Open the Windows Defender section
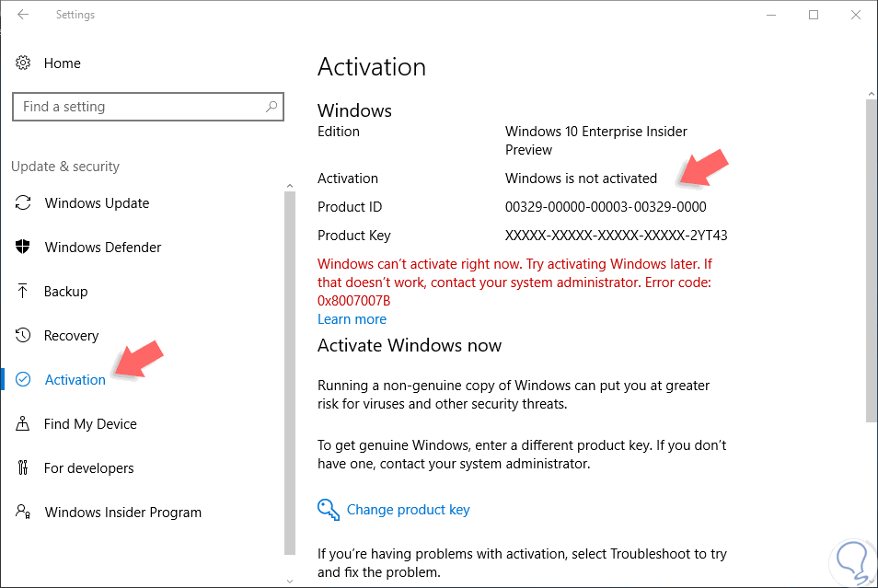The height and width of the screenshot is (588, 878). click(103, 248)
